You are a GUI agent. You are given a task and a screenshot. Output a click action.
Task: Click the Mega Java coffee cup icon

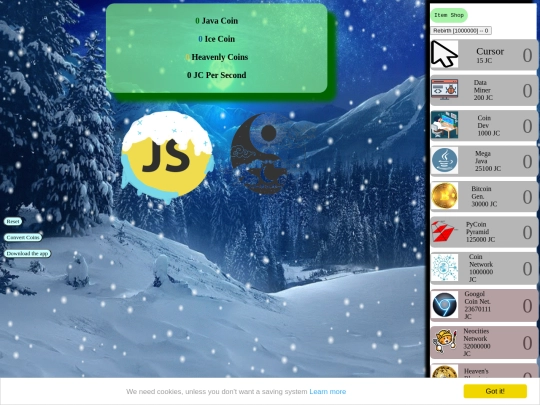click(x=445, y=160)
